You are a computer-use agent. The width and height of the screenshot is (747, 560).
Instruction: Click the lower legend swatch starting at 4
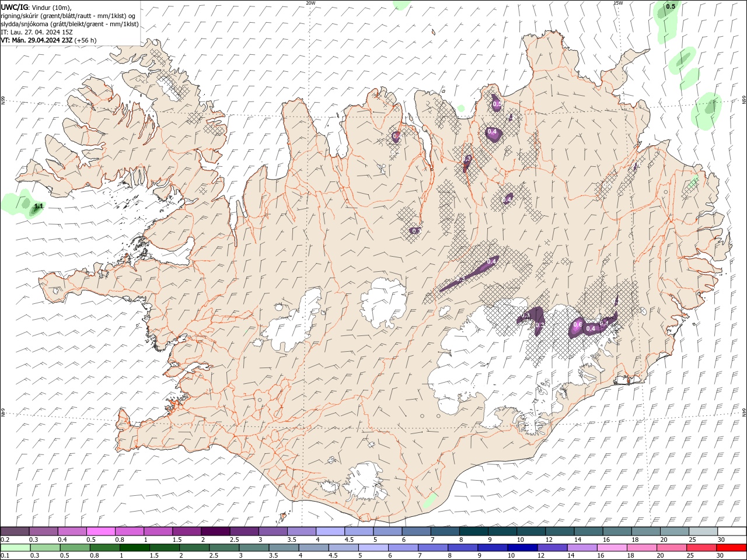313,548
